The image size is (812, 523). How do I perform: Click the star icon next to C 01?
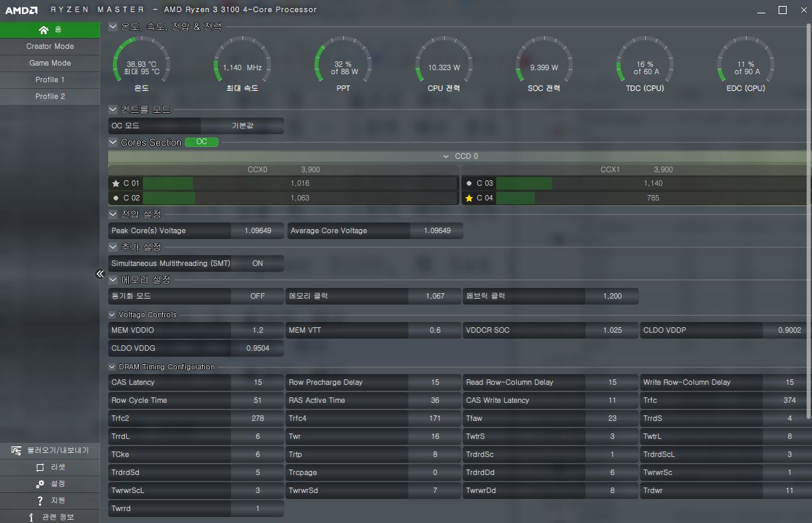click(116, 183)
